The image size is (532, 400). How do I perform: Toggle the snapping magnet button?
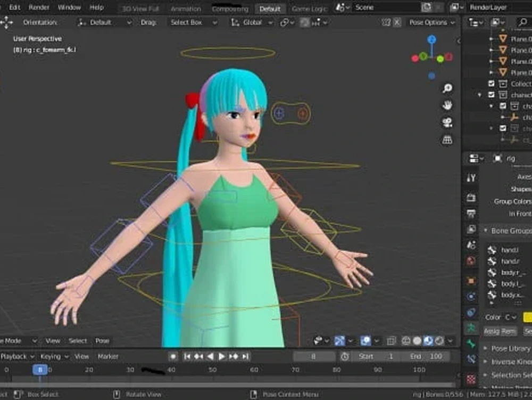pyautogui.click(x=305, y=22)
